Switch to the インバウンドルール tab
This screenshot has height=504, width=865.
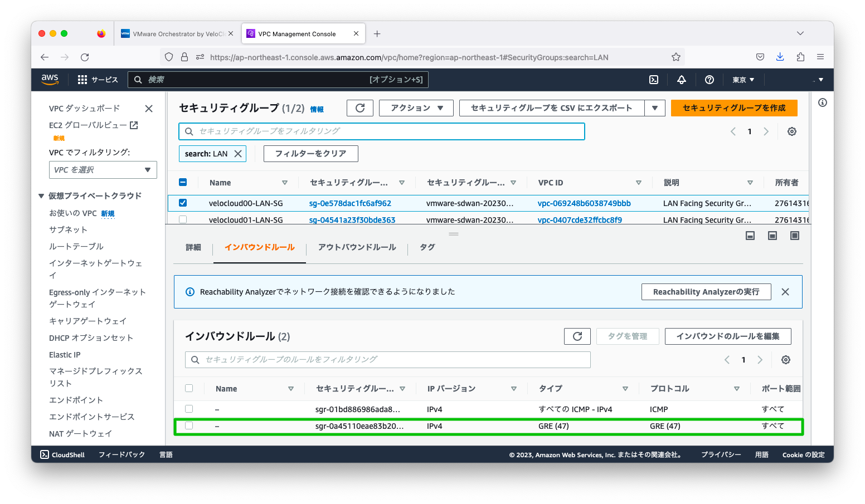pyautogui.click(x=260, y=247)
